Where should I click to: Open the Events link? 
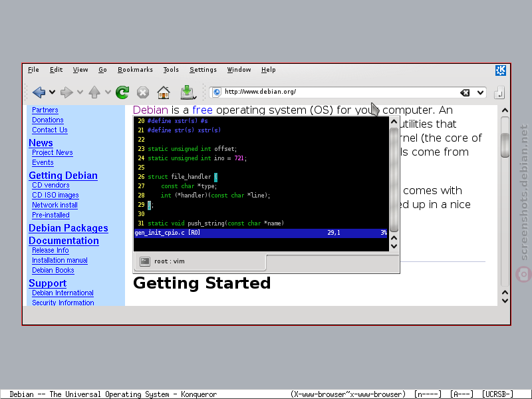tap(43, 162)
